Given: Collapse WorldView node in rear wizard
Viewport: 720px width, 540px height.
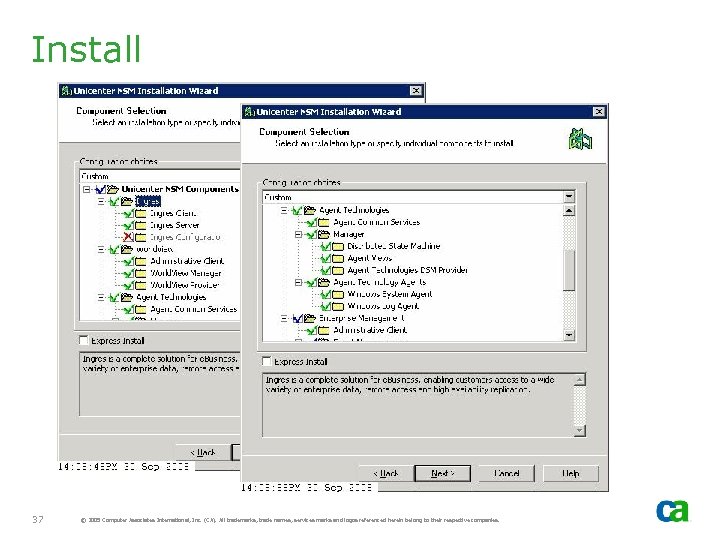Looking at the screenshot, I should pyautogui.click(x=101, y=249).
